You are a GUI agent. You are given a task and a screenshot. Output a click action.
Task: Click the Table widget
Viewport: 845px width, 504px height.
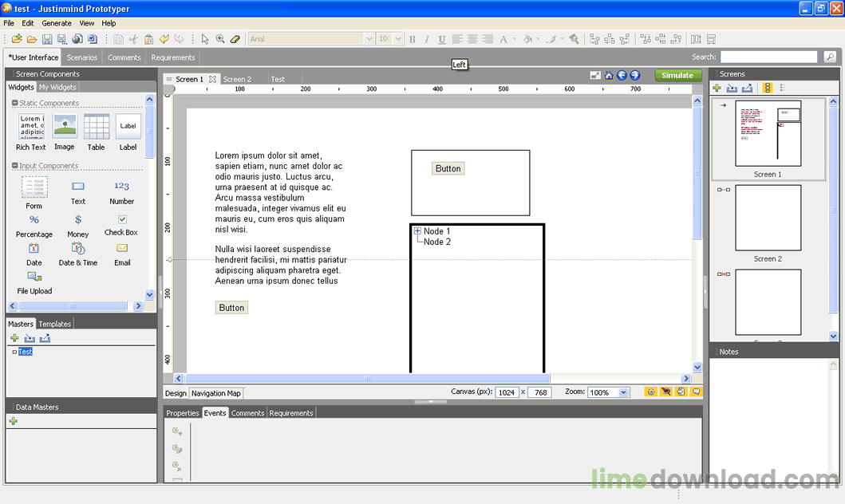[97, 132]
